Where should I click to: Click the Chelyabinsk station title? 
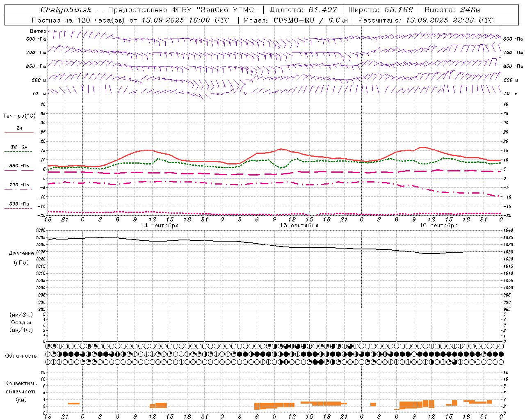coord(66,10)
